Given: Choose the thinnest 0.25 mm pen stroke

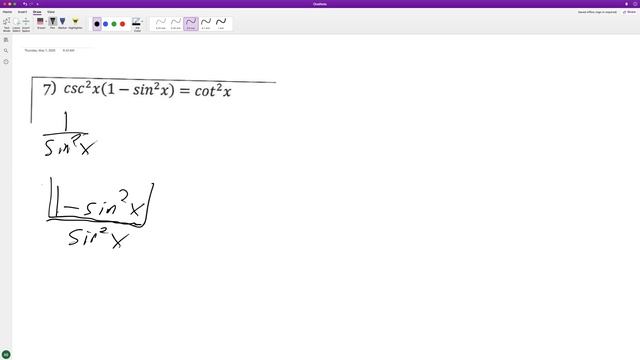Looking at the screenshot, I should pyautogui.click(x=161, y=24).
